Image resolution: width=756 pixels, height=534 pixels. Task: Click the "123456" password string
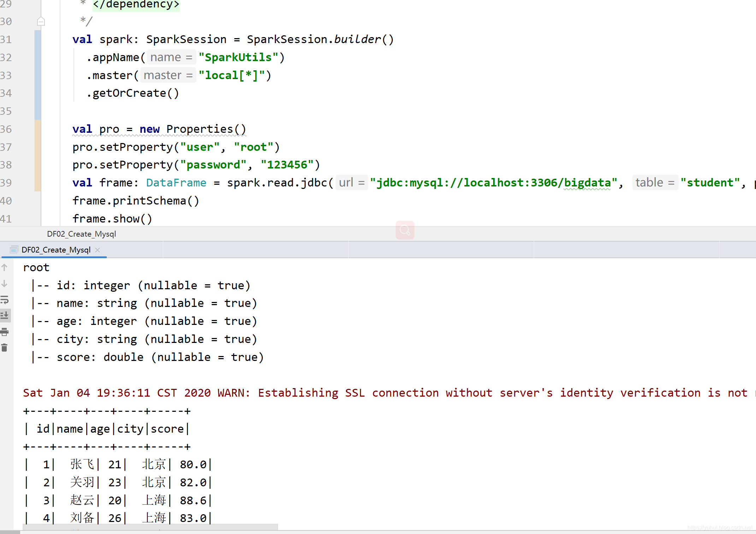click(x=287, y=165)
